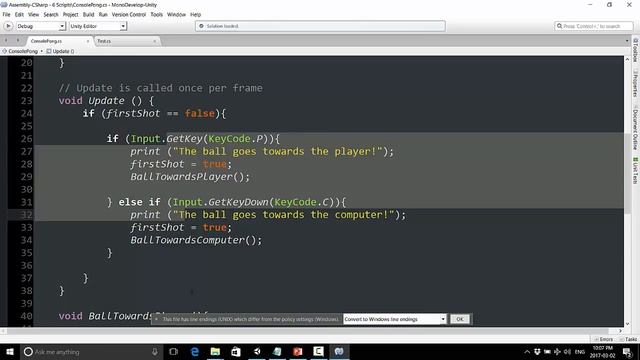Open the document tab list dropdown arrow
The height and width of the screenshot is (360, 640).
627,41
